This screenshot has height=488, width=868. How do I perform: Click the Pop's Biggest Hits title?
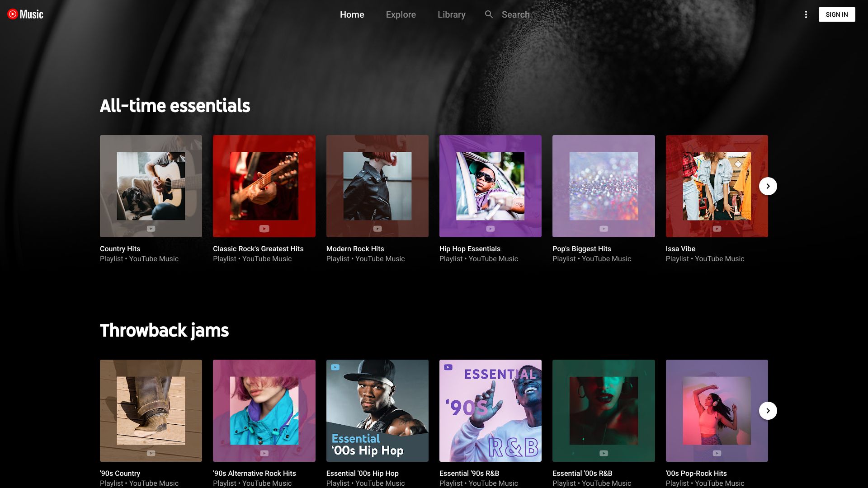click(x=581, y=249)
